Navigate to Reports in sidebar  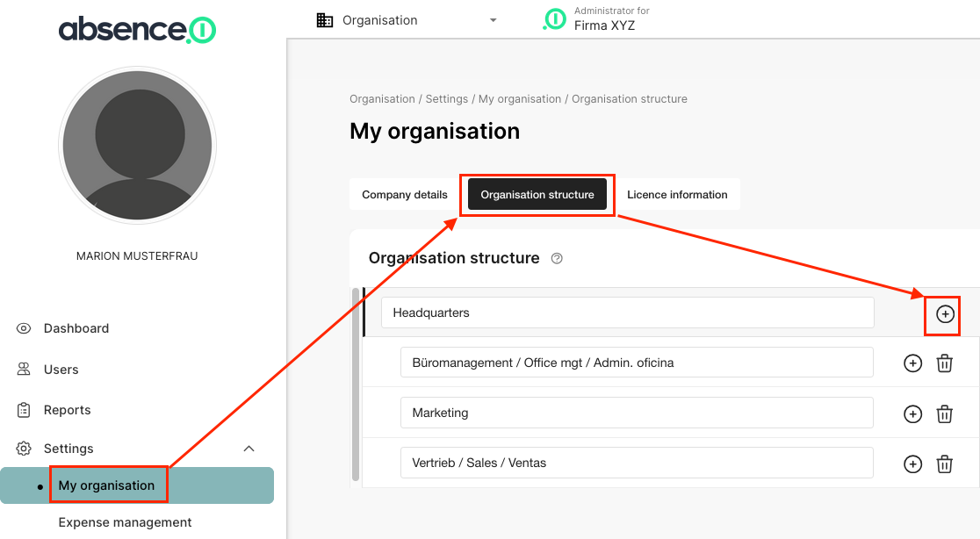point(67,410)
